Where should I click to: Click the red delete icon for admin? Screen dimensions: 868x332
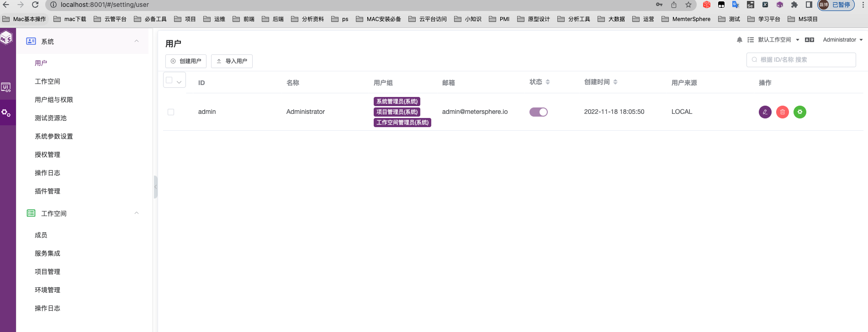click(x=783, y=112)
